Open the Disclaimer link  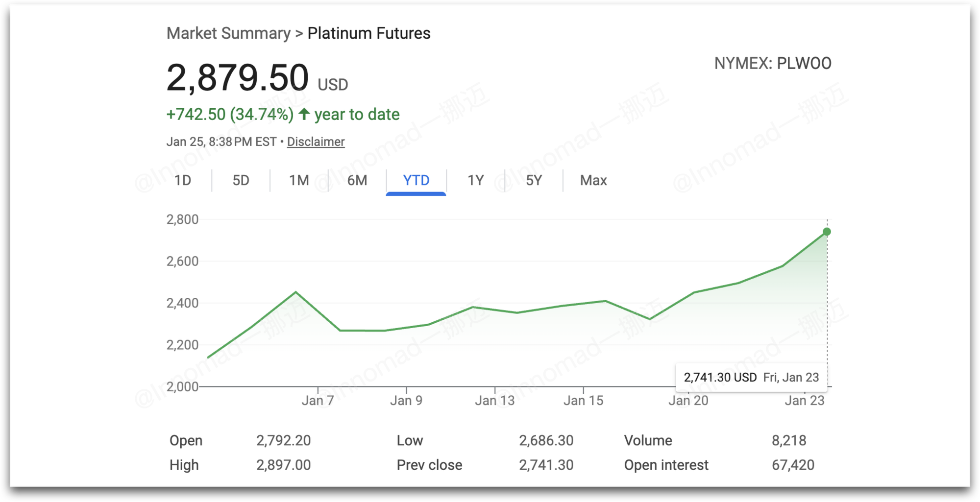[316, 142]
